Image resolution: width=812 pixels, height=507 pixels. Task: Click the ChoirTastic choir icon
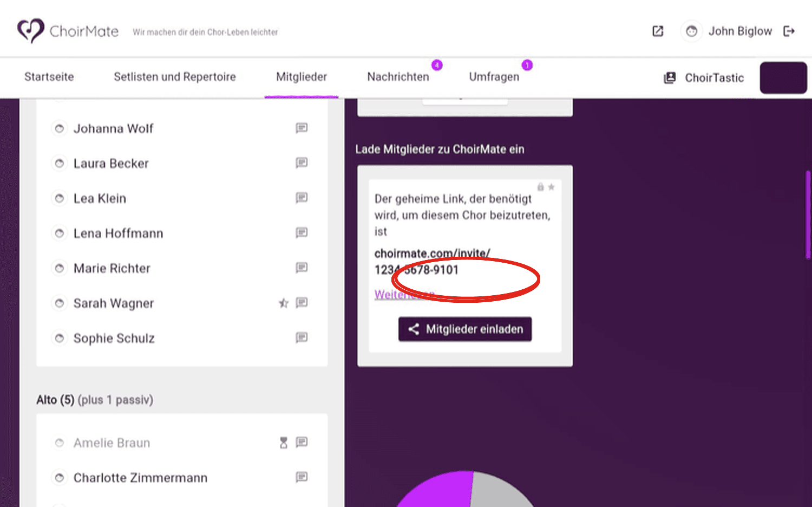click(x=670, y=78)
